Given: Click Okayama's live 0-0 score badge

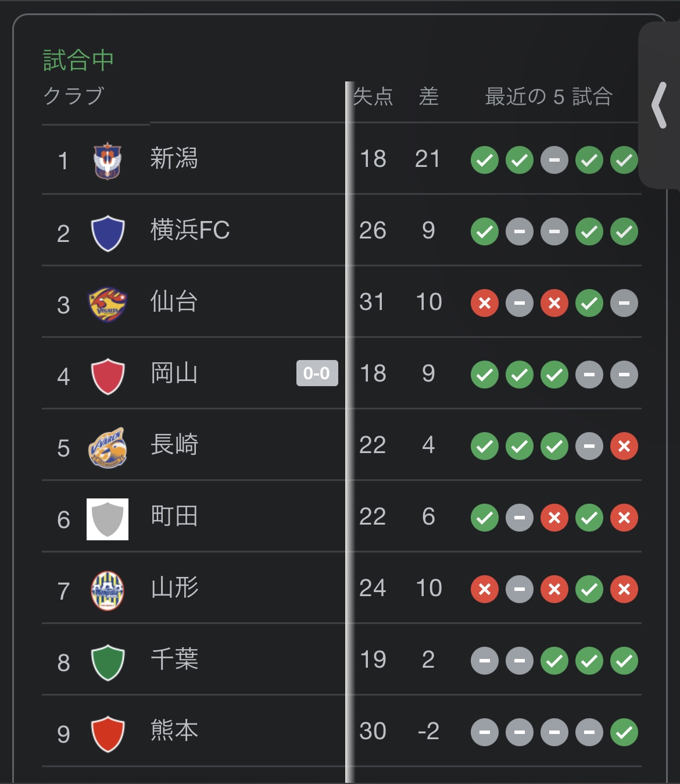Looking at the screenshot, I should pos(317,373).
